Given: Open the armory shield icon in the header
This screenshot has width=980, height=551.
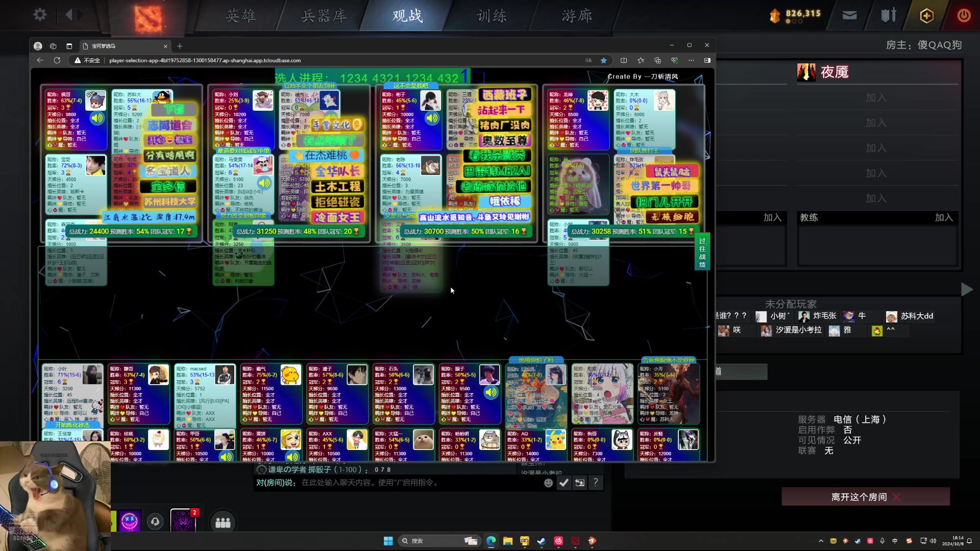Looking at the screenshot, I should point(889,15).
